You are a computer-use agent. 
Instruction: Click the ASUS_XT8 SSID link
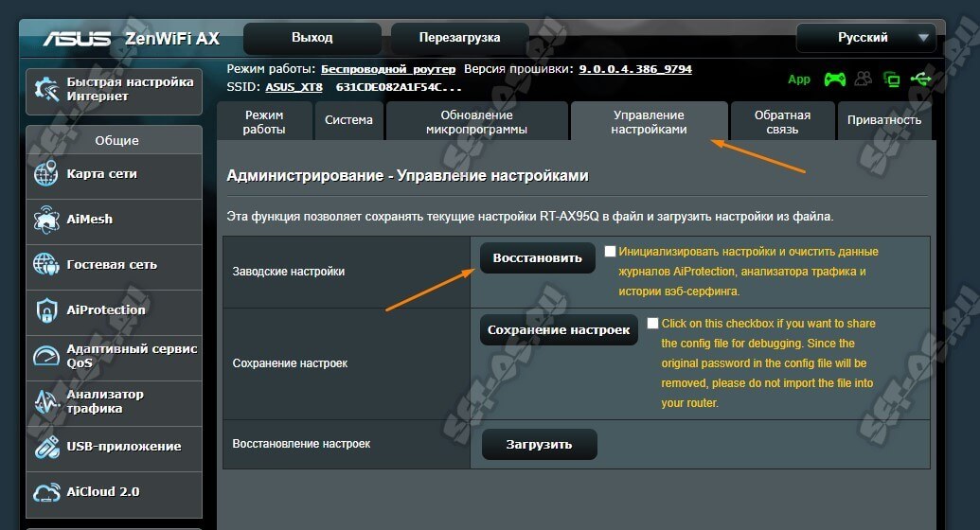tap(294, 87)
